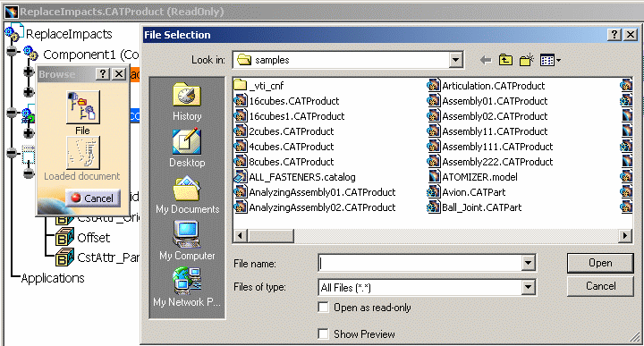Select 8cubes.CATProduct in the file list
This screenshot has height=346, width=644.
[x=292, y=162]
